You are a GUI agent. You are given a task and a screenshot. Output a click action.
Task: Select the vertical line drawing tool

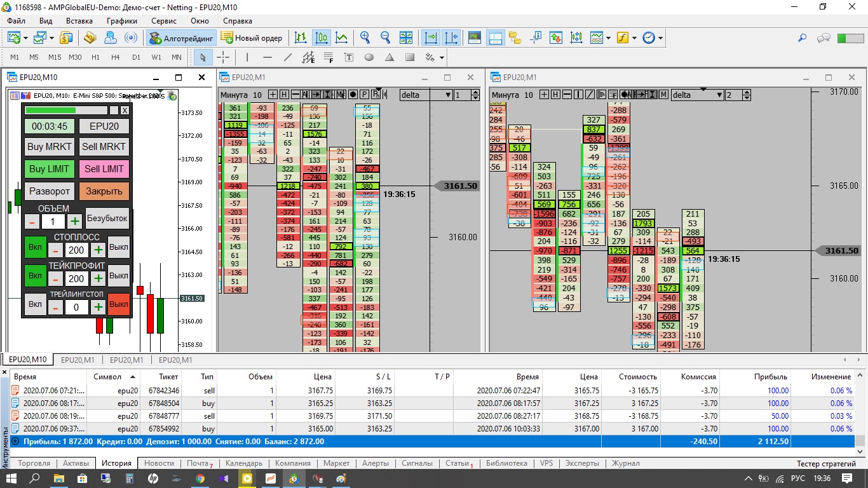pyautogui.click(x=247, y=57)
